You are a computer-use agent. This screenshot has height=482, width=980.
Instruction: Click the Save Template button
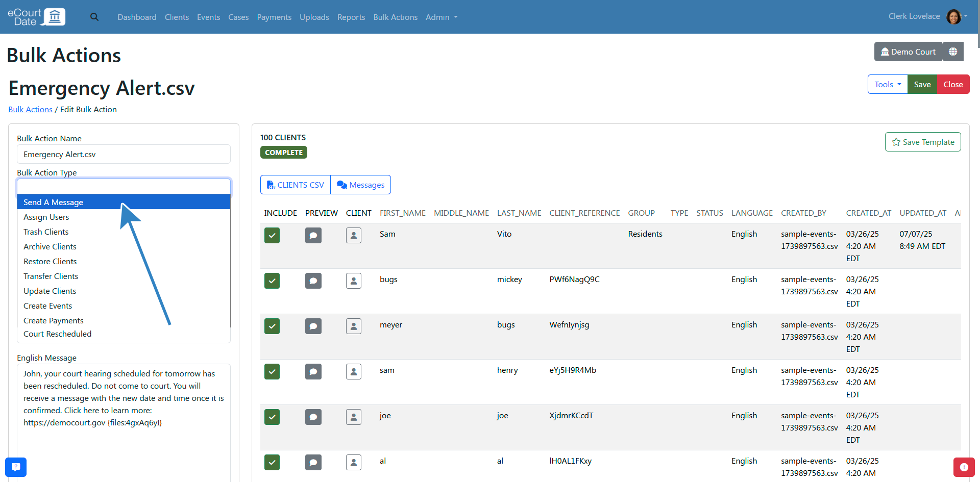[x=923, y=142]
